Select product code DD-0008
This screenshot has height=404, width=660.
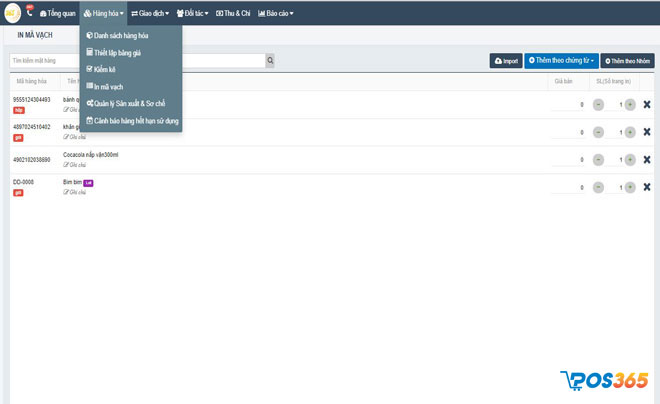click(23, 182)
